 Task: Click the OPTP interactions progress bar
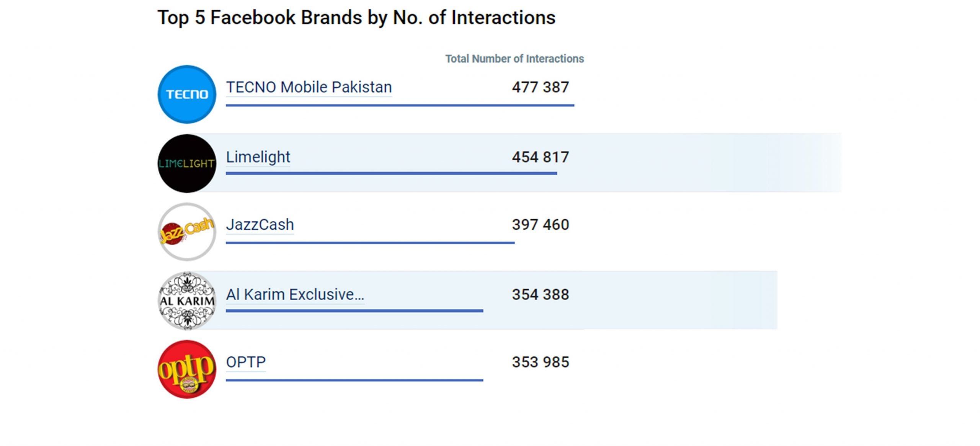pyautogui.click(x=354, y=380)
